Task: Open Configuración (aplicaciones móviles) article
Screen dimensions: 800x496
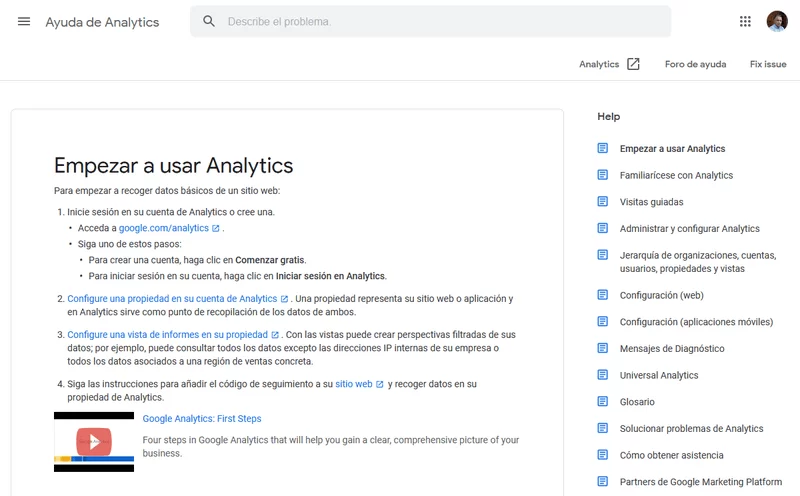Action: (x=696, y=322)
